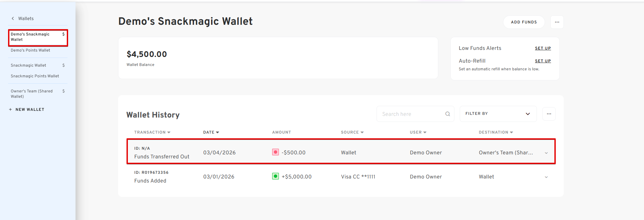Open Snackmagic Points Wallet
The width and height of the screenshot is (644, 220).
35,76
